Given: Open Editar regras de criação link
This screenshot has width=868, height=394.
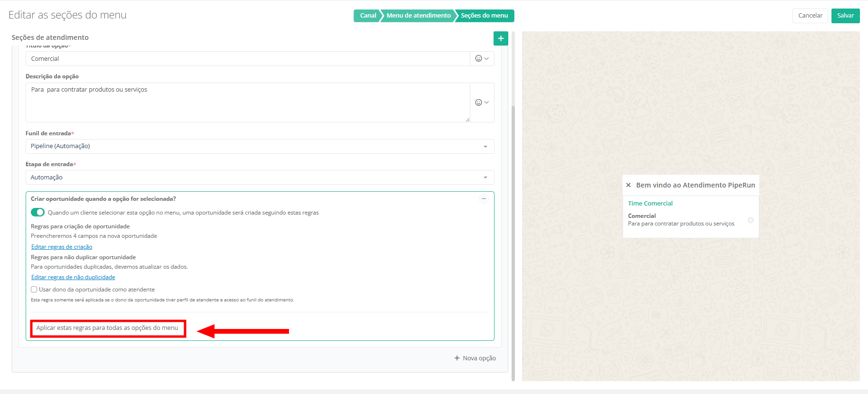Looking at the screenshot, I should tap(62, 247).
